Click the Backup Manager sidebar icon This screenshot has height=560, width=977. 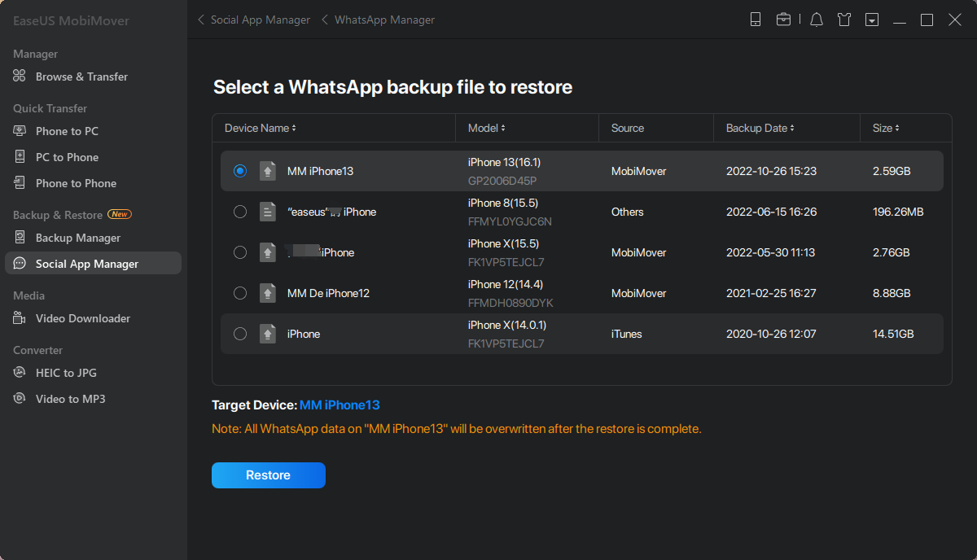[x=20, y=238]
